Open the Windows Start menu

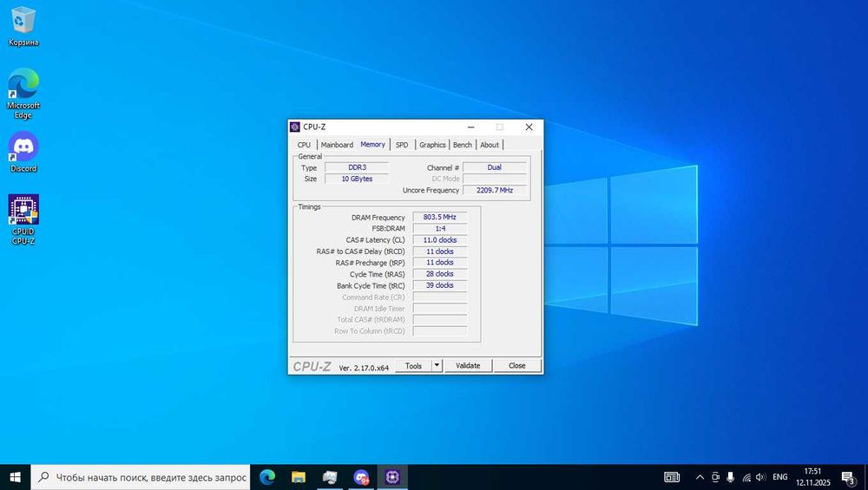point(15,477)
